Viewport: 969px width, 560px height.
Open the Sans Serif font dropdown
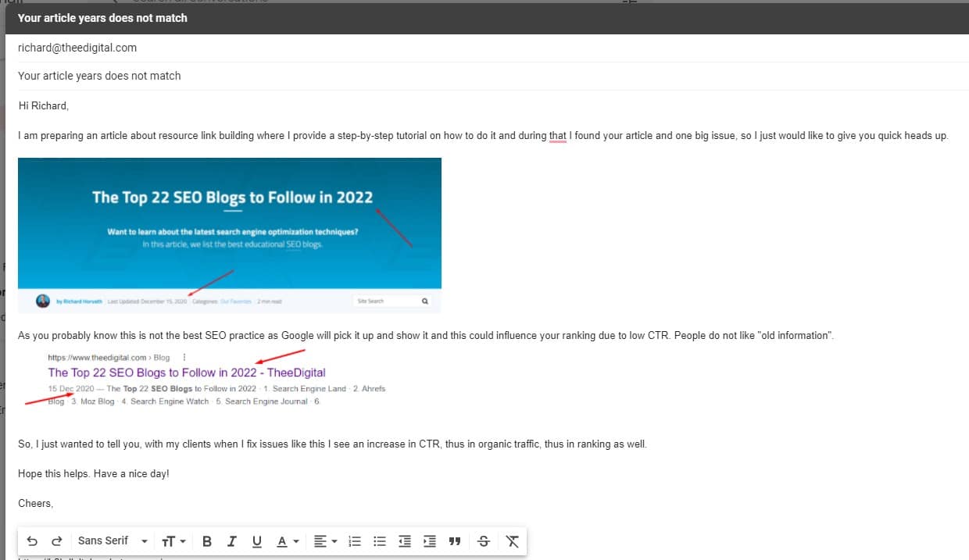[x=113, y=540]
